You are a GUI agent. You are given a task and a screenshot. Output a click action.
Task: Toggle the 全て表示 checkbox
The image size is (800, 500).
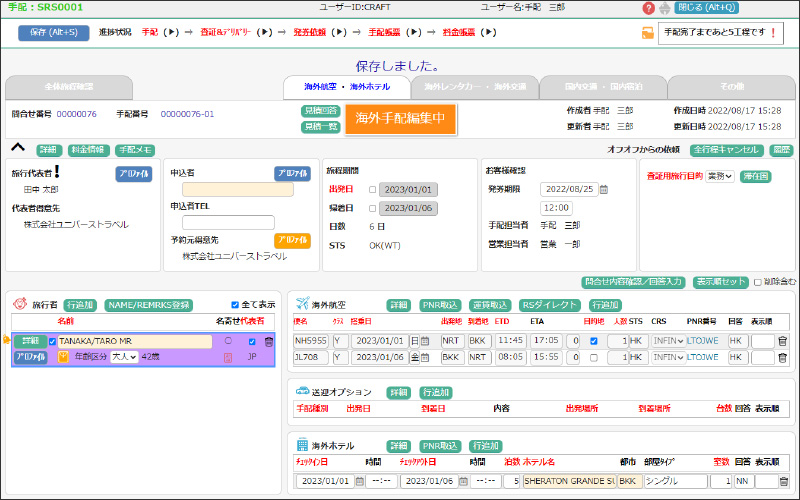(x=235, y=305)
